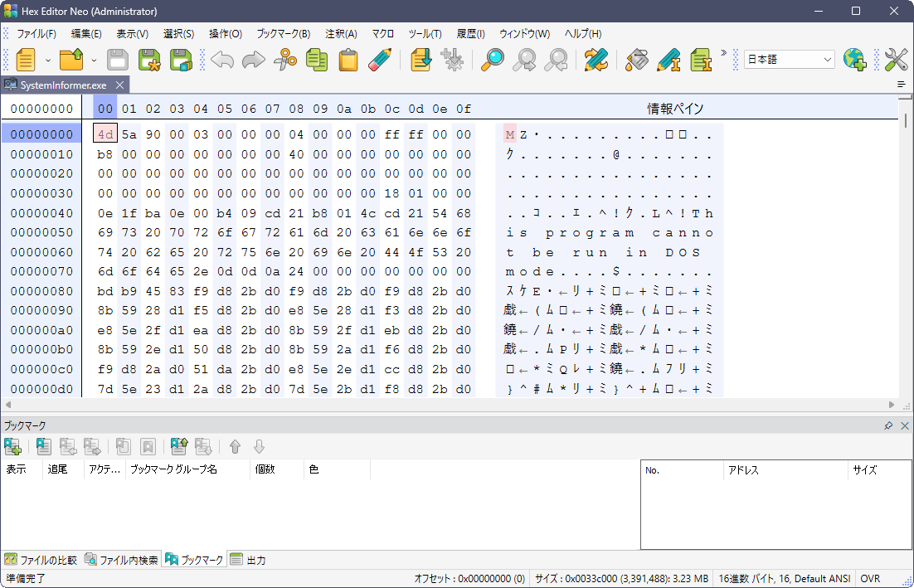
Task: Close the SystemInformer.exe tab
Action: click(119, 85)
